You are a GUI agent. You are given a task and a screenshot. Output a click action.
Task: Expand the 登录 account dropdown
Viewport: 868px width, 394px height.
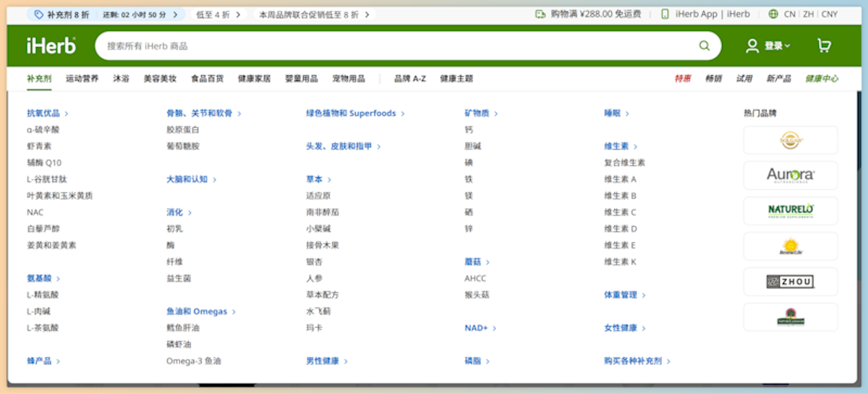click(x=778, y=46)
